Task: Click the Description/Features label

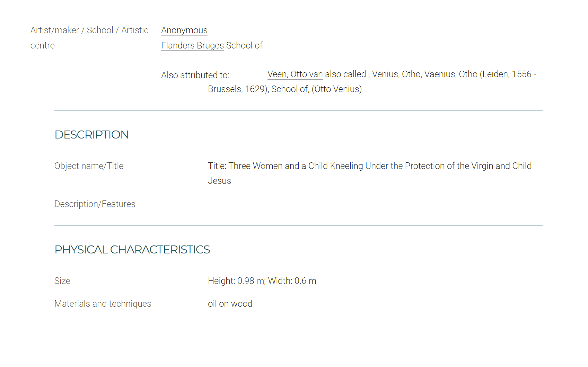Action: (95, 204)
